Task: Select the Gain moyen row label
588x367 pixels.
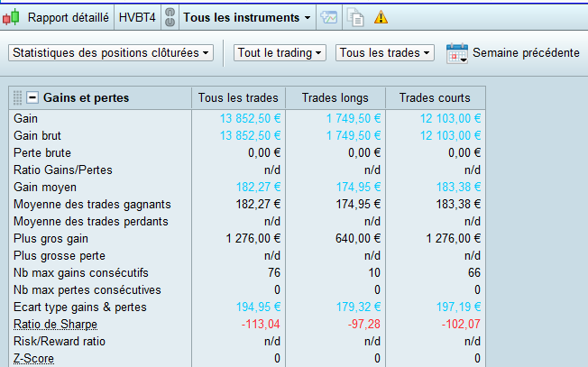Action: (x=45, y=187)
